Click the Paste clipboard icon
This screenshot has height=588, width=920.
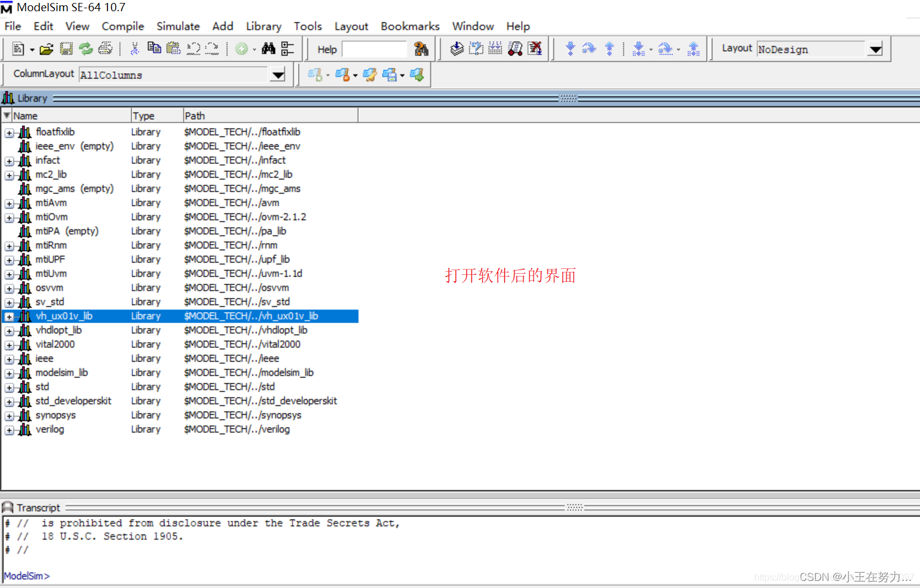click(173, 48)
